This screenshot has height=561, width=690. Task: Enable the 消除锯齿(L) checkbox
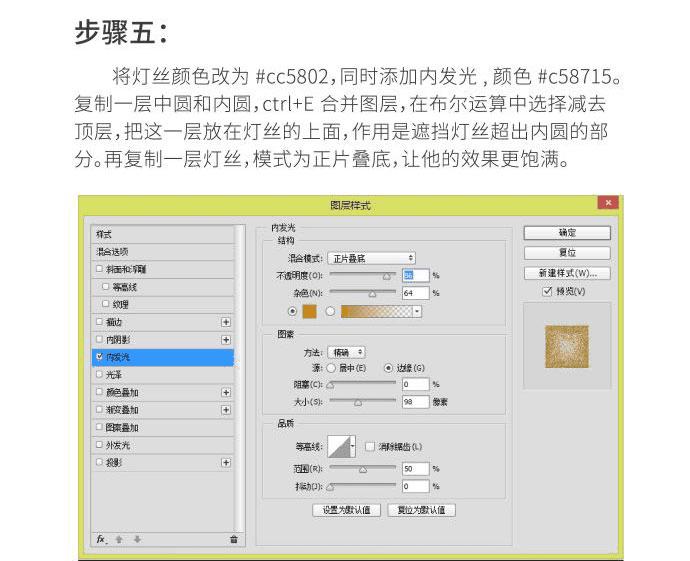pyautogui.click(x=370, y=447)
